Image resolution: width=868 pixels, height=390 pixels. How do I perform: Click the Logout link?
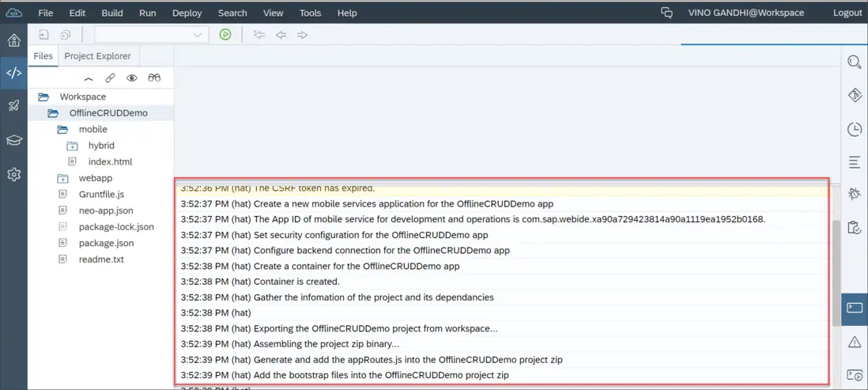(847, 13)
